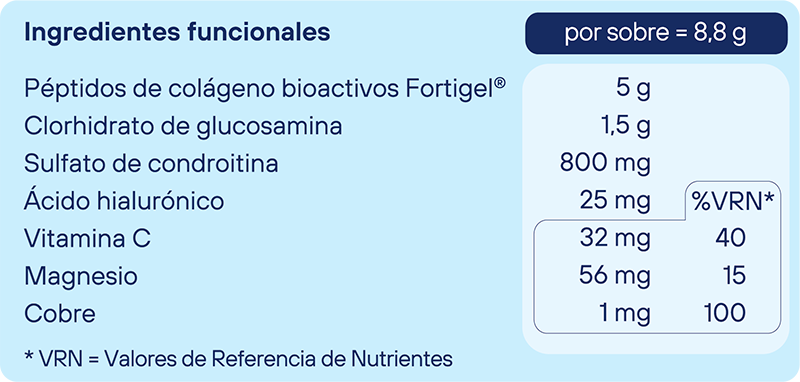800x382 pixels.
Task: Select the 32 mg Vitamina C amount
Action: (615, 239)
